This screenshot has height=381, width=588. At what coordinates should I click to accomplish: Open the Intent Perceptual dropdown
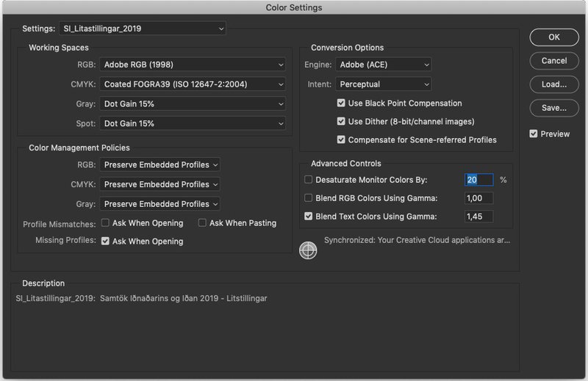coord(383,84)
